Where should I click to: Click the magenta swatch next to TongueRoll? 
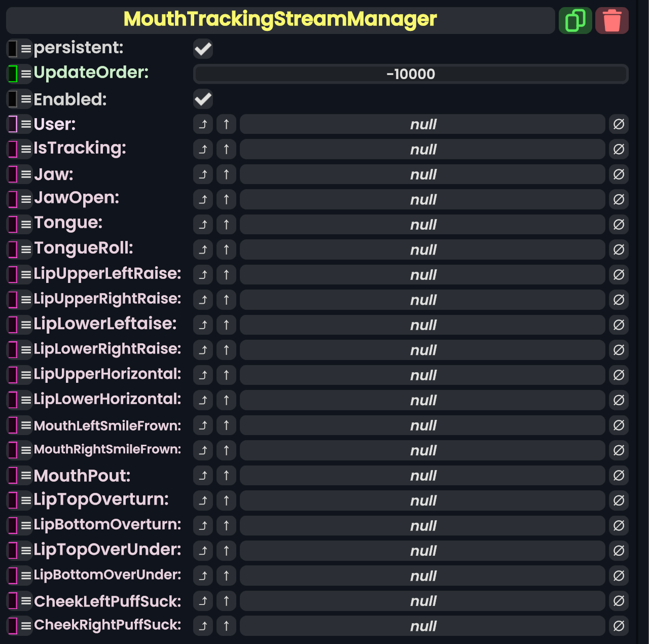13,249
